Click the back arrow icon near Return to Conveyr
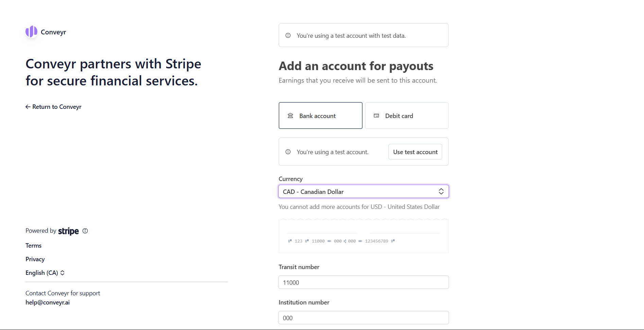644x330 pixels. [x=28, y=107]
